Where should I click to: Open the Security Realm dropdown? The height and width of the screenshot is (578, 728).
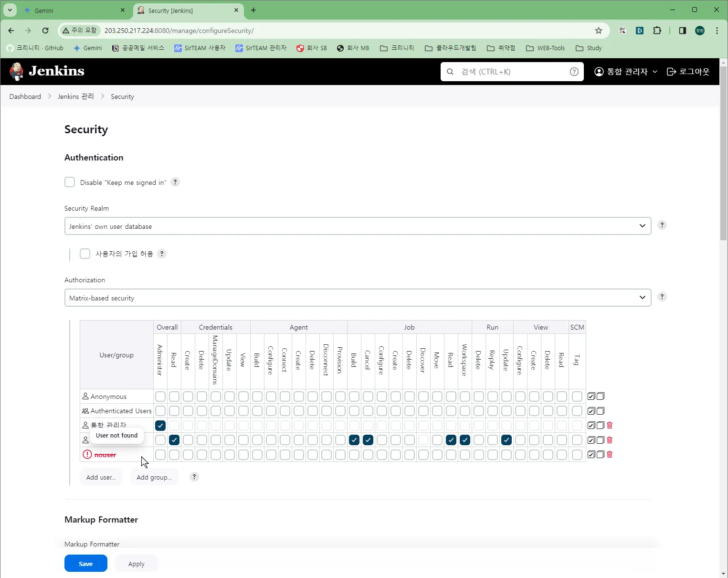pyautogui.click(x=358, y=226)
